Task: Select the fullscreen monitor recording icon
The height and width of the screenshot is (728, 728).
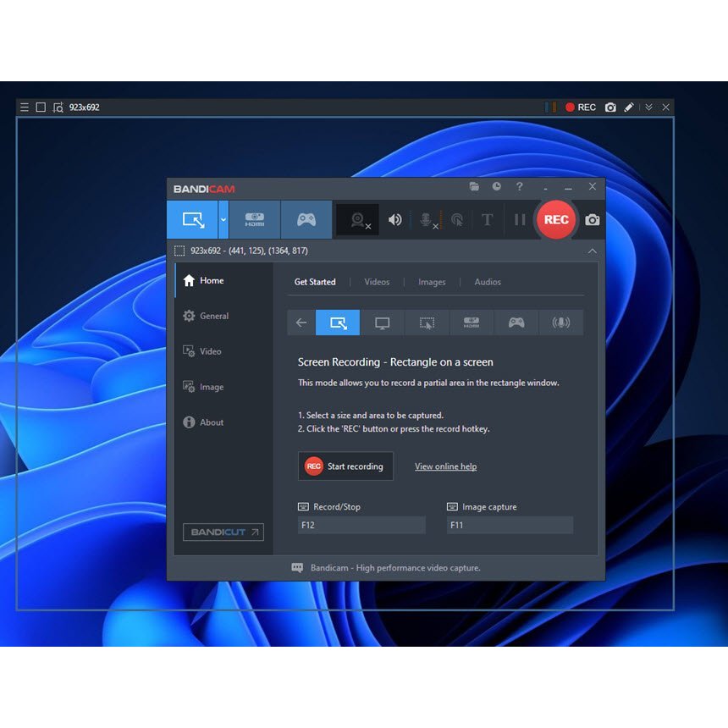Action: click(382, 323)
